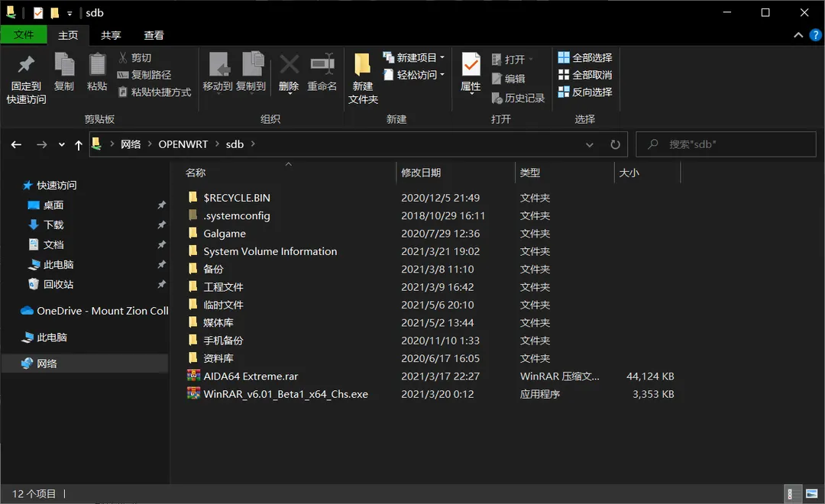Image resolution: width=825 pixels, height=504 pixels.
Task: Create a New folder (新建文件夹)
Action: (363, 78)
